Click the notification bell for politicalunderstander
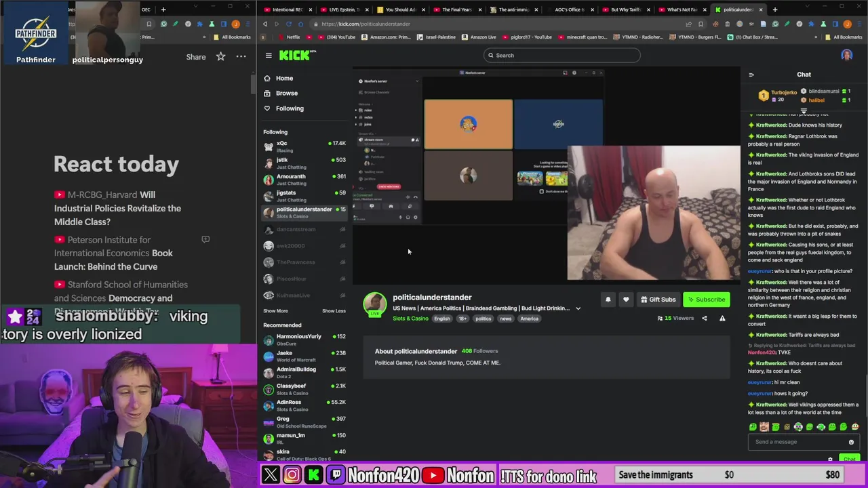This screenshot has width=868, height=488. coord(608,300)
